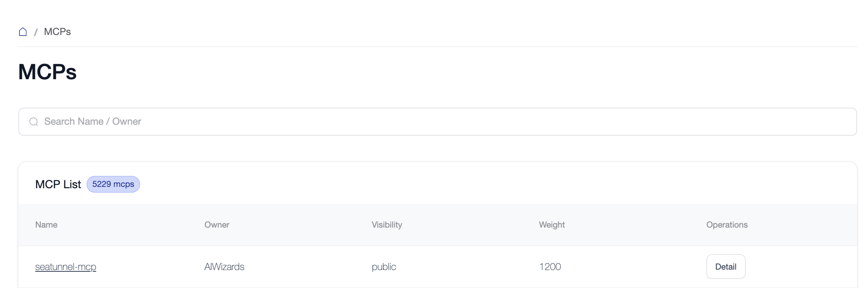Image resolution: width=868 pixels, height=288 pixels.
Task: Click the 5229 mcps count badge
Action: click(113, 184)
